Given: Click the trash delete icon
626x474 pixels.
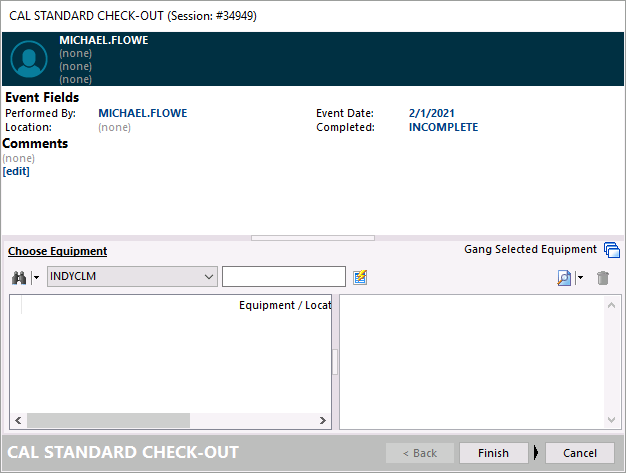Looking at the screenshot, I should [603, 277].
